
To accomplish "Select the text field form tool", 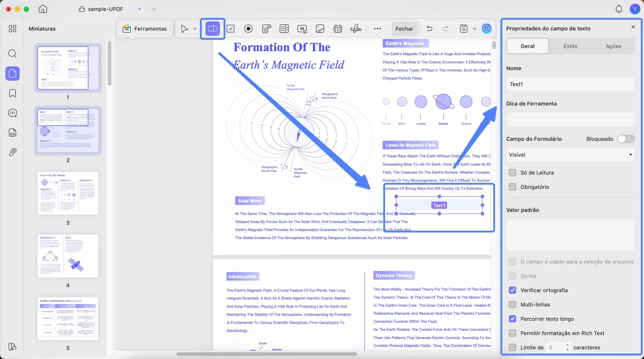I will point(213,29).
